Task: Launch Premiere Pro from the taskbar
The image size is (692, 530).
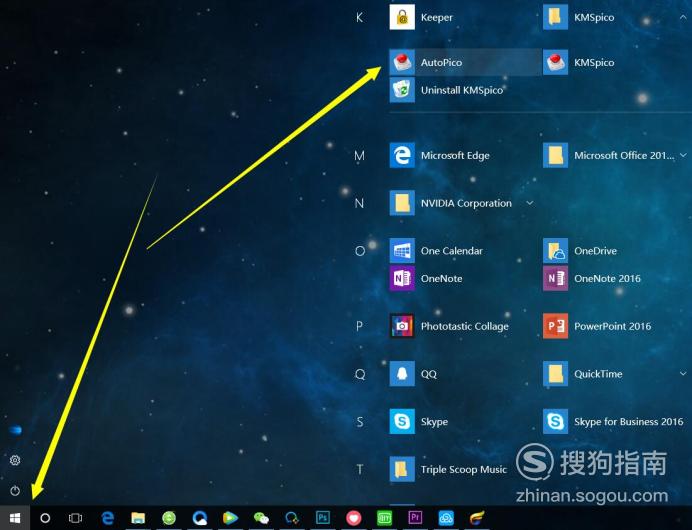Action: click(415, 517)
